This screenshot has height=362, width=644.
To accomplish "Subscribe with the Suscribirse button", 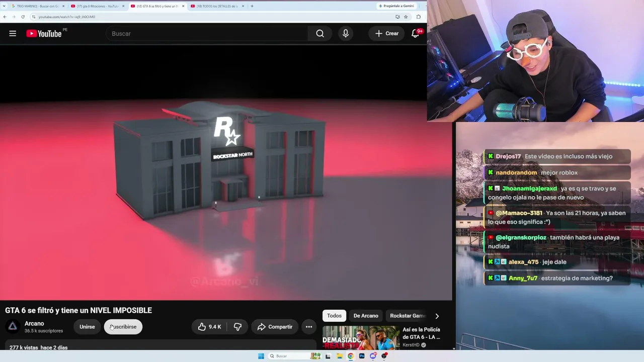I will coord(123,327).
